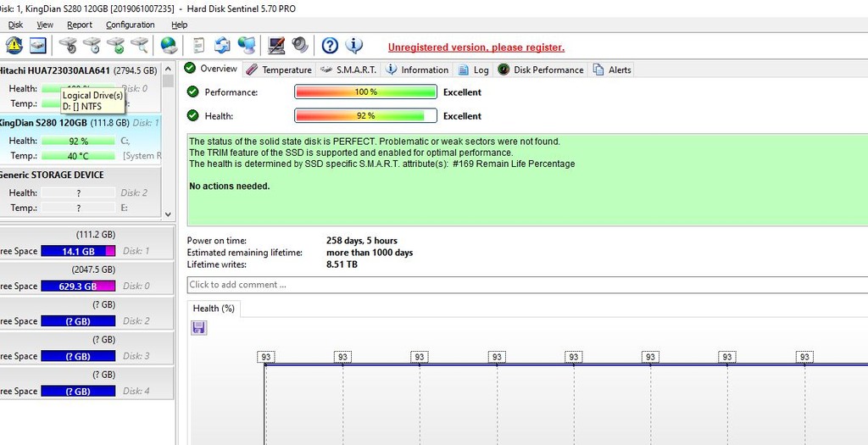Open the View menu
The image size is (868, 445).
pyautogui.click(x=45, y=25)
